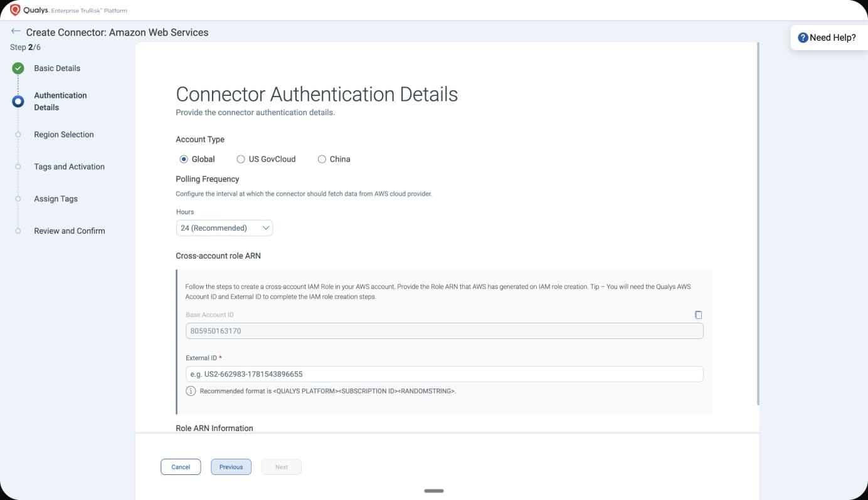Go back using the left arrow icon
Image resolution: width=868 pixels, height=500 pixels.
point(16,31)
